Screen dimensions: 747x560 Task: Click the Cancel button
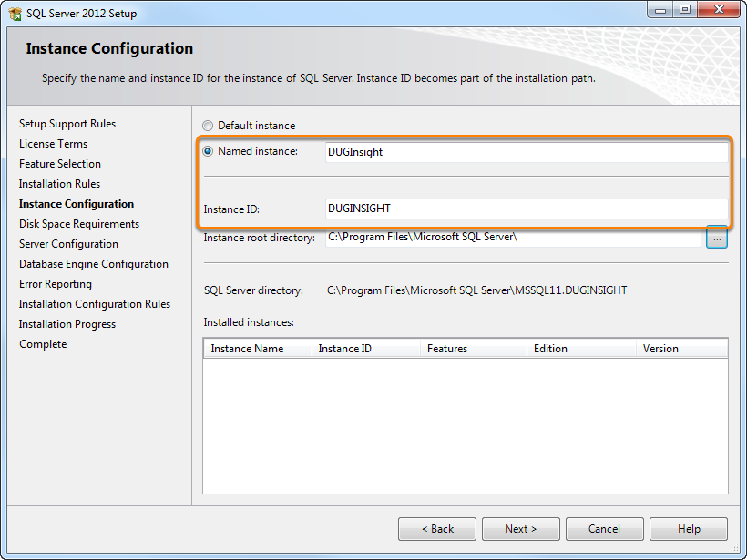(x=605, y=529)
